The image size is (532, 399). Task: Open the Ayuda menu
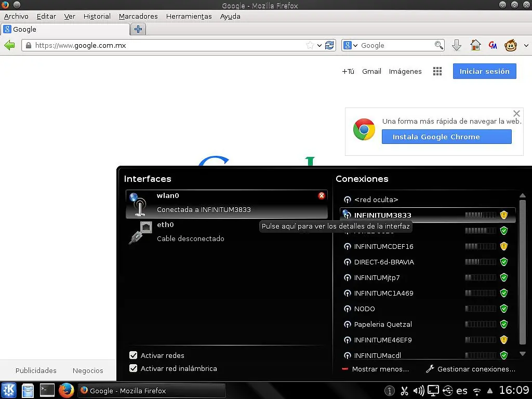point(230,16)
